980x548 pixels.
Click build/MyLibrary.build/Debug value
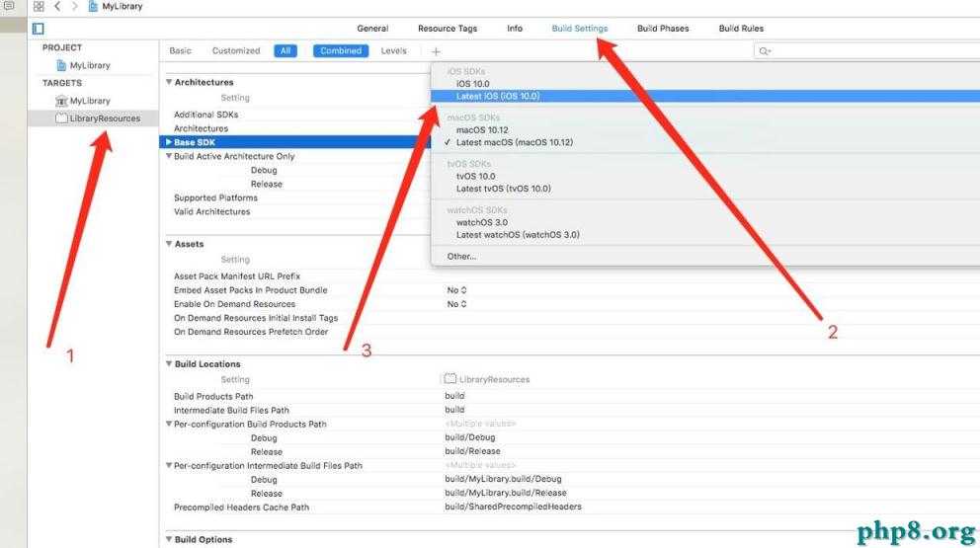point(503,479)
